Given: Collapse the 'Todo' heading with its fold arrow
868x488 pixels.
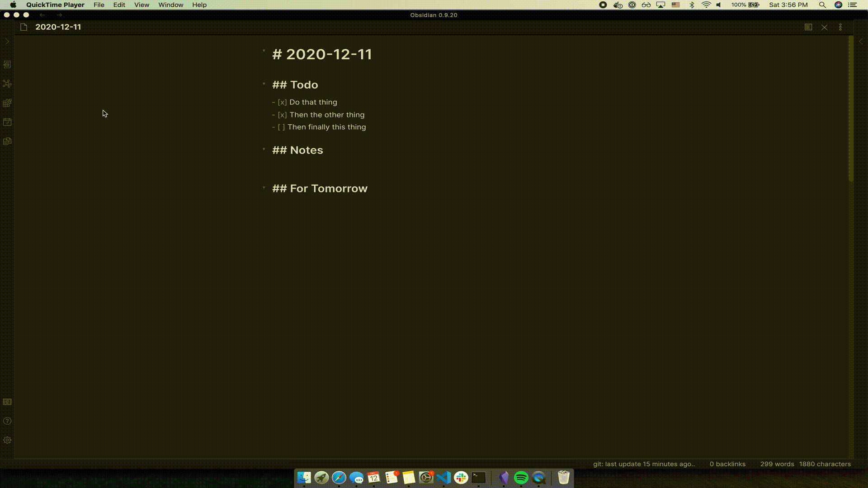Looking at the screenshot, I should coord(264,83).
